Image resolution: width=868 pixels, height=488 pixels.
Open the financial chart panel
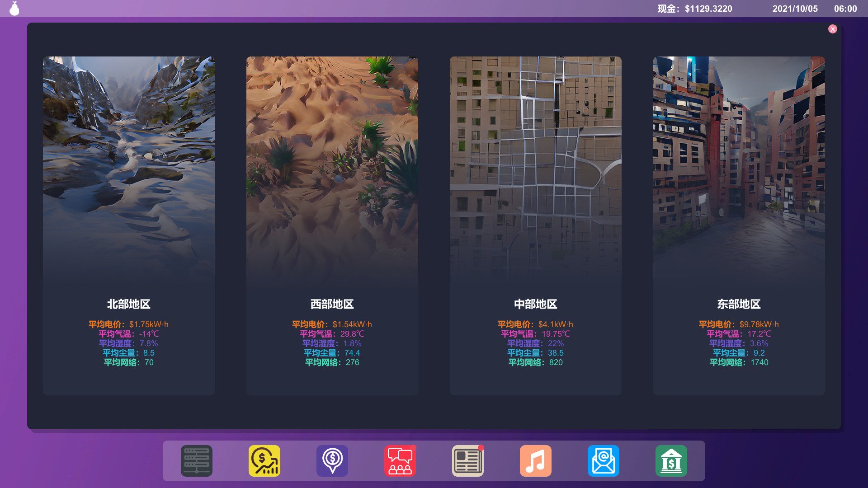click(x=264, y=460)
